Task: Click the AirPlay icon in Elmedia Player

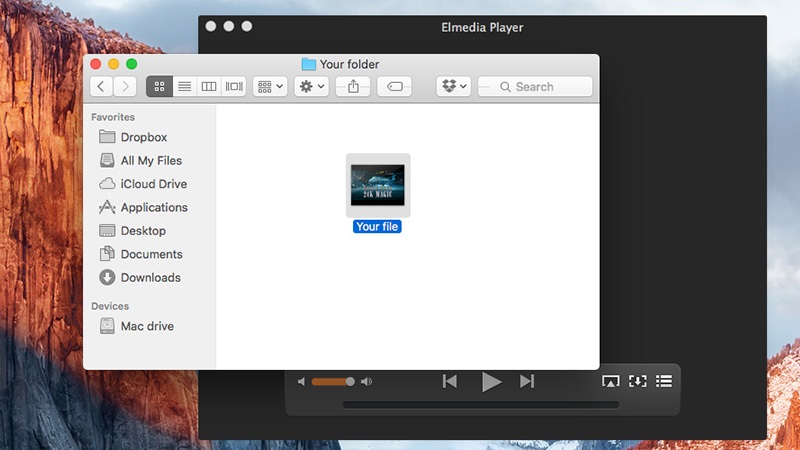Action: 610,381
